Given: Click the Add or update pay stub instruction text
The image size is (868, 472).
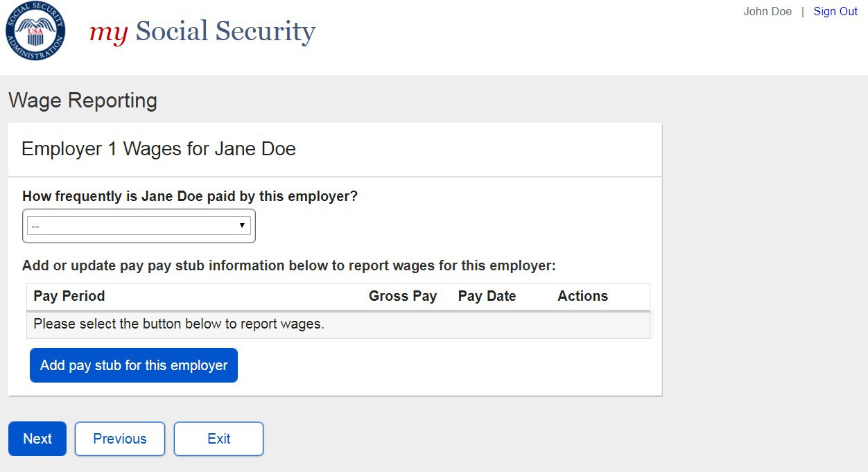Looking at the screenshot, I should click(x=289, y=265).
